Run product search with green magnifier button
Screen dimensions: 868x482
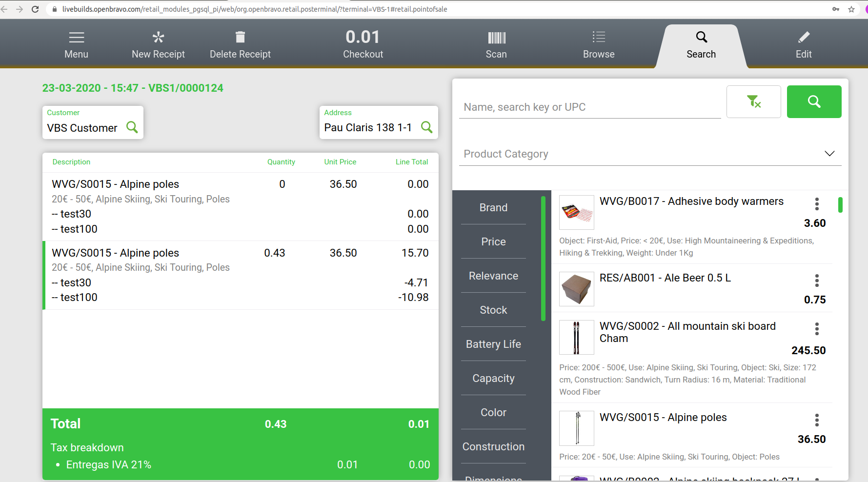point(814,101)
